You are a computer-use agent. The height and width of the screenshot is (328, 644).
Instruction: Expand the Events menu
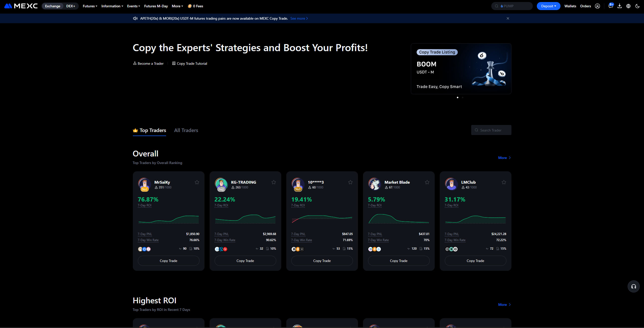134,6
